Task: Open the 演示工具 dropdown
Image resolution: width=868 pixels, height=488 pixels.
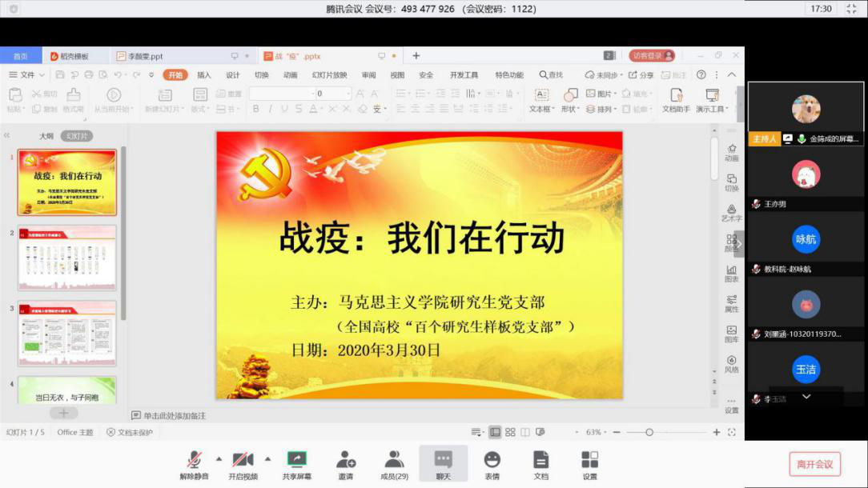Action: click(713, 100)
